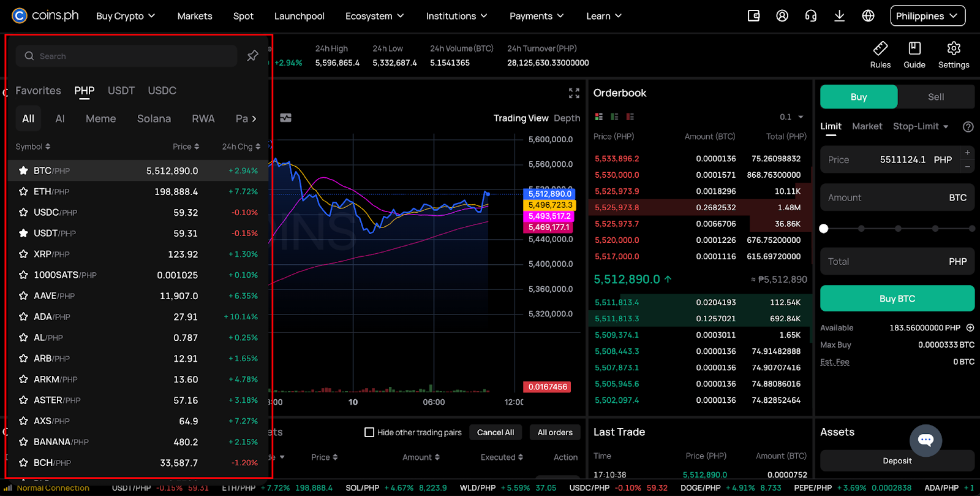Pin the market list panel
Viewport: 980px width, 496px height.
(x=252, y=56)
